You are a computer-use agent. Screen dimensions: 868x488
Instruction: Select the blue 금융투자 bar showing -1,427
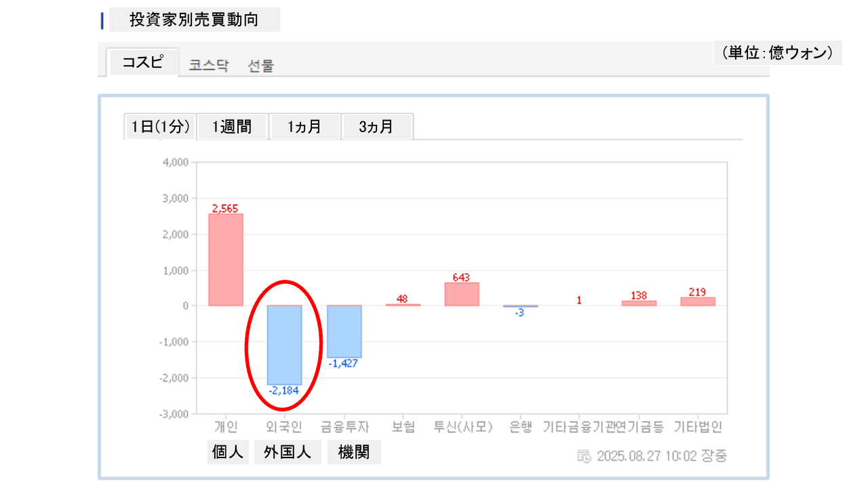click(344, 331)
